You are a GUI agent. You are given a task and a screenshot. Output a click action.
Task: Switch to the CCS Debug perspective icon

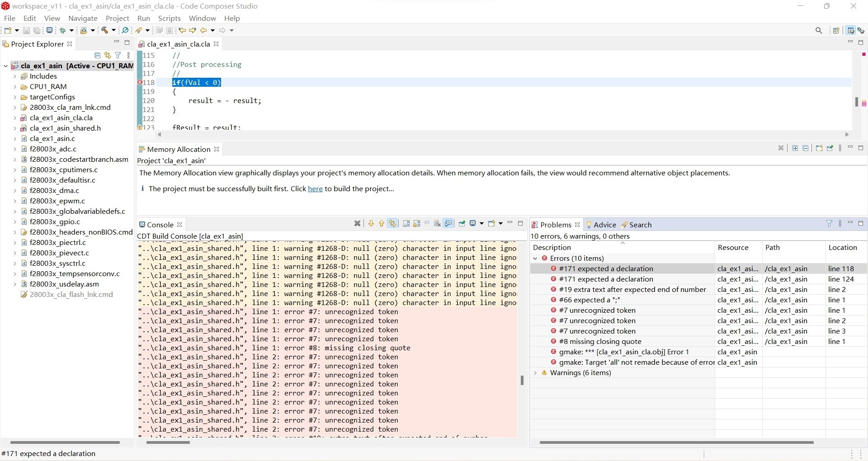861,30
